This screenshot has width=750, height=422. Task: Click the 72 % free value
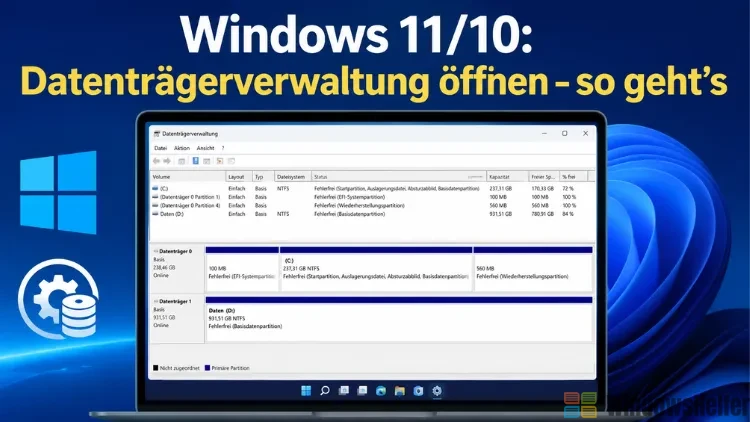[568, 189]
